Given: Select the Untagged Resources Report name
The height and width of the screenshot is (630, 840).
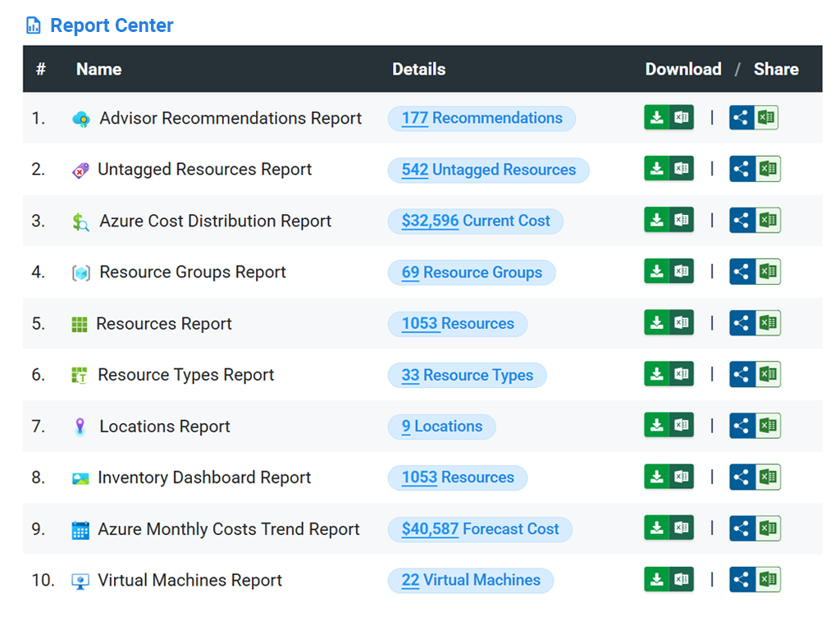Looking at the screenshot, I should point(204,170).
